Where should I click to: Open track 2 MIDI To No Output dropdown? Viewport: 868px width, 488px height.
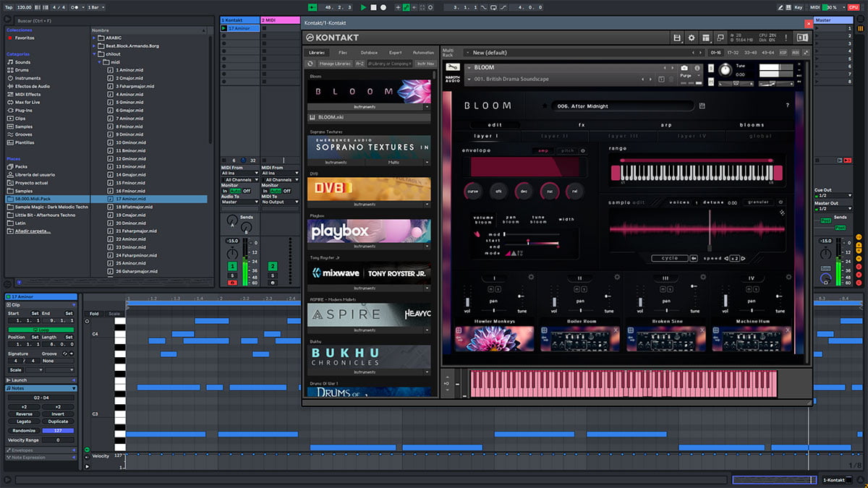tap(280, 202)
